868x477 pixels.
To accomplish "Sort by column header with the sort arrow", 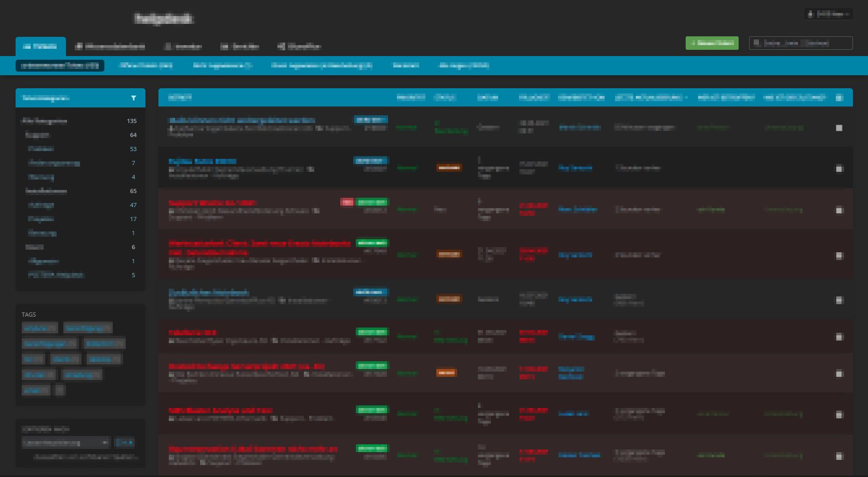I will click(x=651, y=98).
